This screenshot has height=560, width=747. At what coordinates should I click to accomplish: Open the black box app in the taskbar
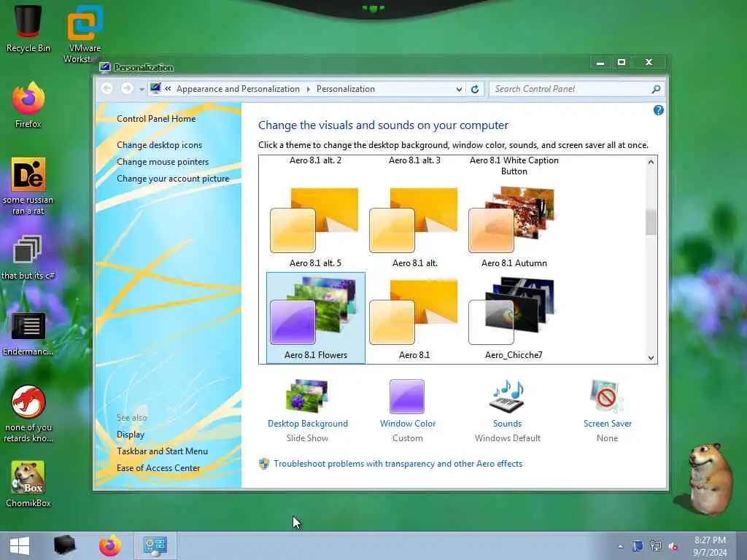click(x=65, y=545)
